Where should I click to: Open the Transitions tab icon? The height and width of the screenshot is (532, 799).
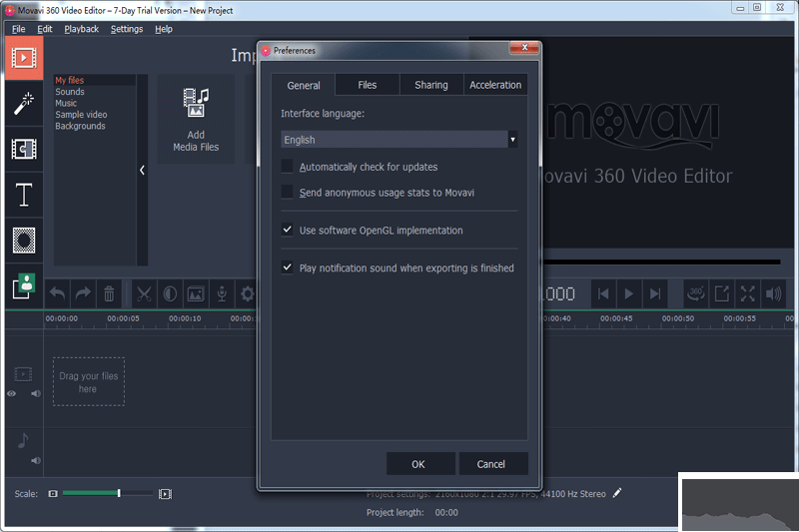click(x=24, y=149)
